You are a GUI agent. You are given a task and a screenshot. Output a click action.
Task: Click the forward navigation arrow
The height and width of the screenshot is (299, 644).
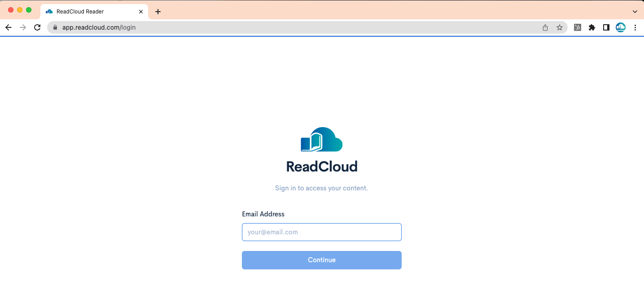coord(23,27)
